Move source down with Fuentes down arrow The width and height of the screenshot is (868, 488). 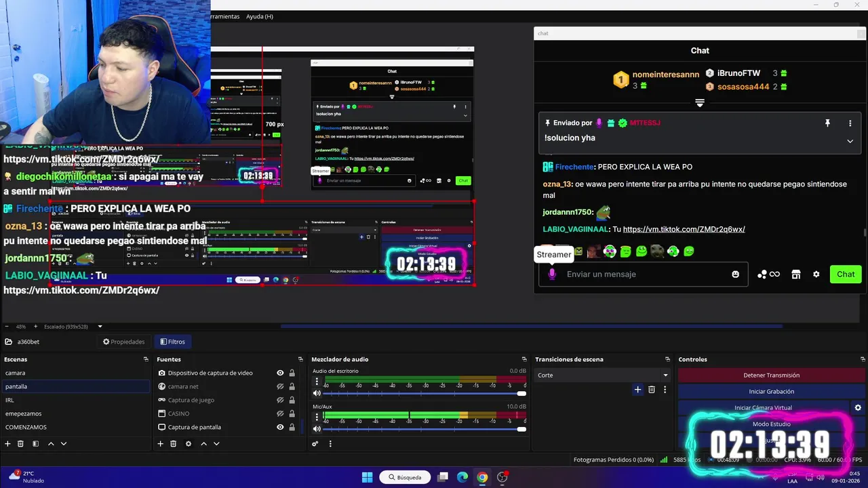(x=216, y=444)
